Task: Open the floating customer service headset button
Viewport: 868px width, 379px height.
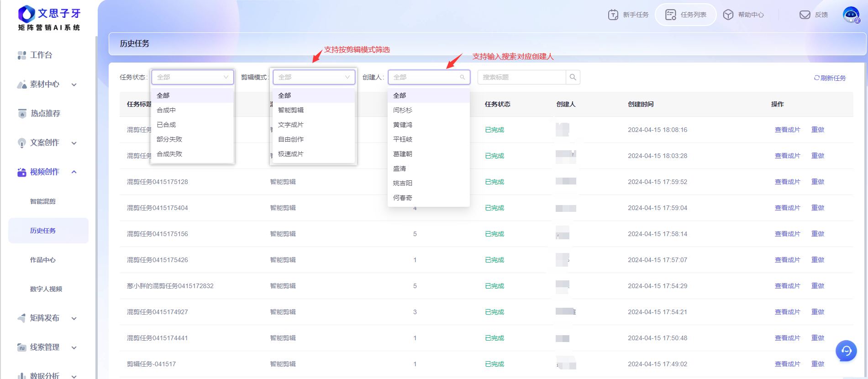Action: 846,351
